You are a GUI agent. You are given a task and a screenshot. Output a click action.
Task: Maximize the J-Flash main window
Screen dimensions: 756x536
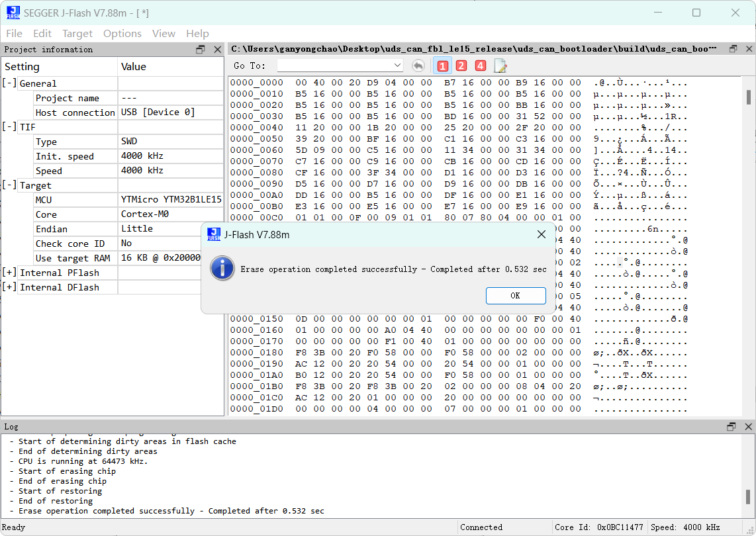tap(696, 13)
